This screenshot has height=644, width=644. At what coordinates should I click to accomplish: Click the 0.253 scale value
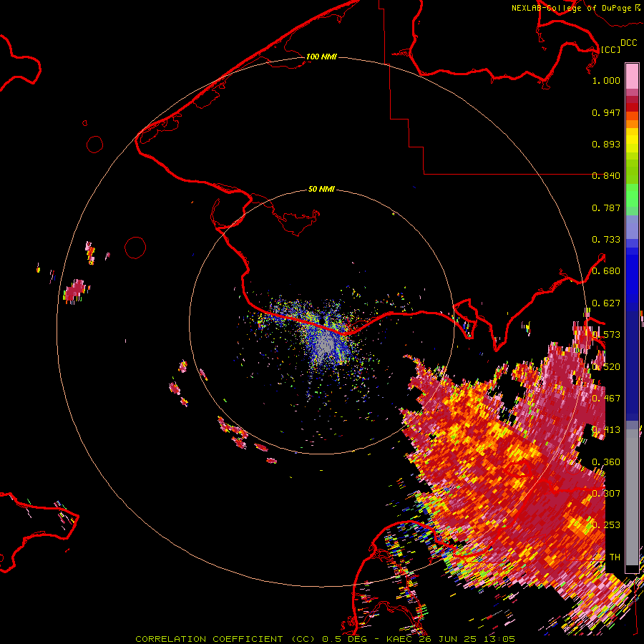click(x=606, y=525)
